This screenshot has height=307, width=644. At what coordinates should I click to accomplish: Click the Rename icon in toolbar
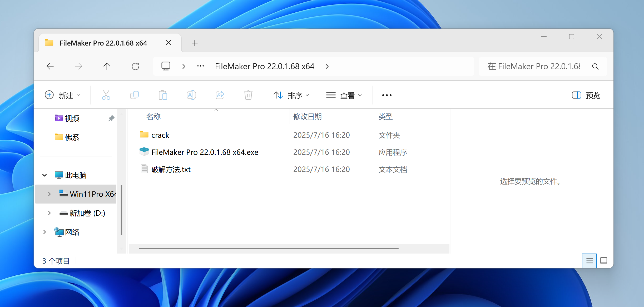(x=191, y=95)
